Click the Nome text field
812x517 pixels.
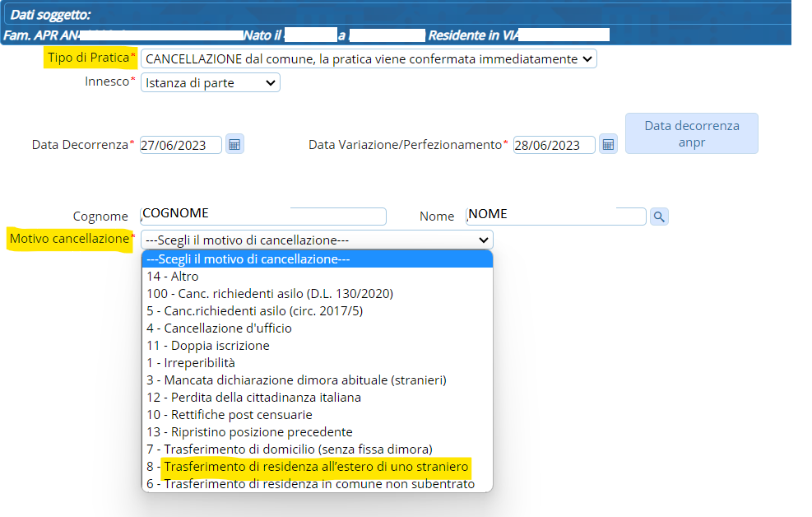pyautogui.click(x=555, y=216)
